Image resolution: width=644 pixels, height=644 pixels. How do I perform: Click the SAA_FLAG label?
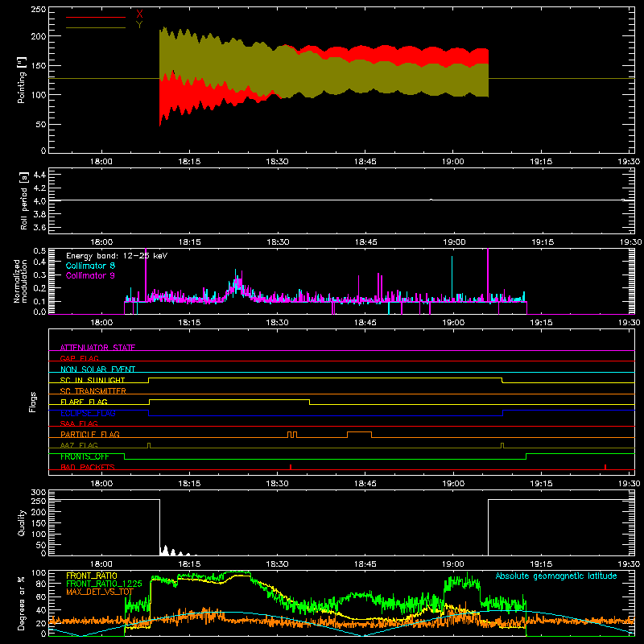tap(79, 423)
